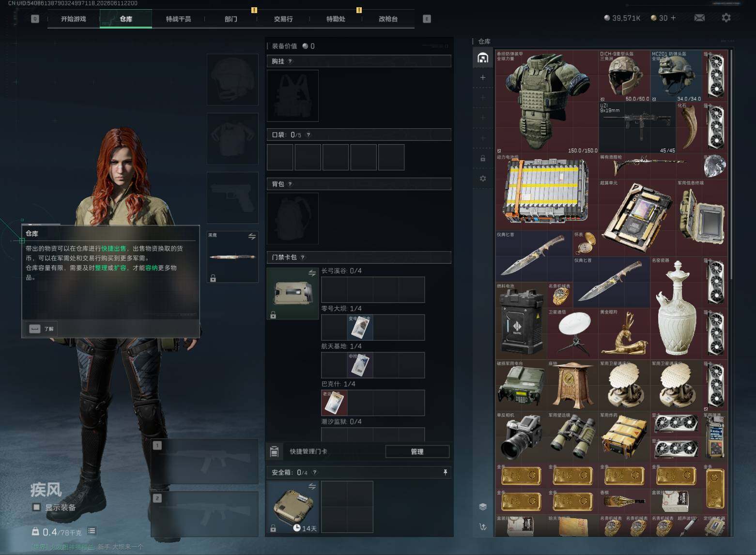Add a new warehouse page
The width and height of the screenshot is (756, 555).
click(483, 77)
